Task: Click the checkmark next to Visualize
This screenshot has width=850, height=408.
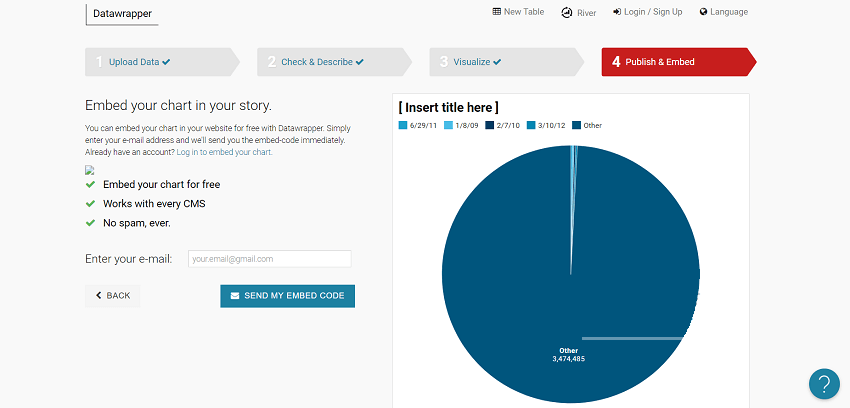Action: point(497,62)
